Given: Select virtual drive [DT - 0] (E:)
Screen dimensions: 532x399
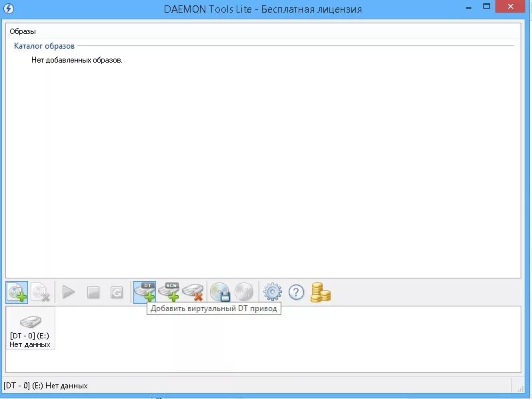Looking at the screenshot, I should click(x=30, y=328).
